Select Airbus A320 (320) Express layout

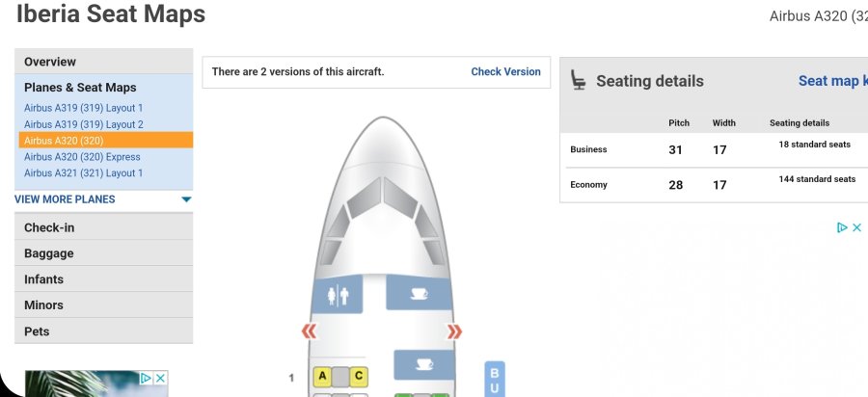coord(82,157)
